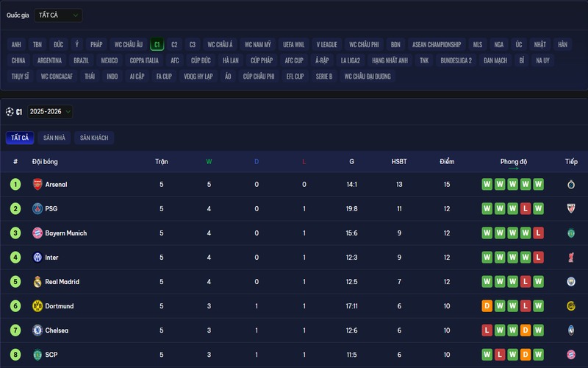
Task: Select the LA LIGA2 league tab
Action: tap(351, 60)
